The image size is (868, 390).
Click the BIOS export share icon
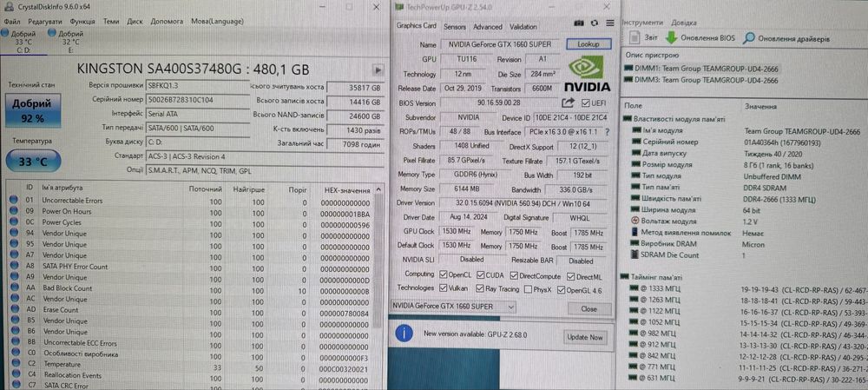click(x=568, y=102)
